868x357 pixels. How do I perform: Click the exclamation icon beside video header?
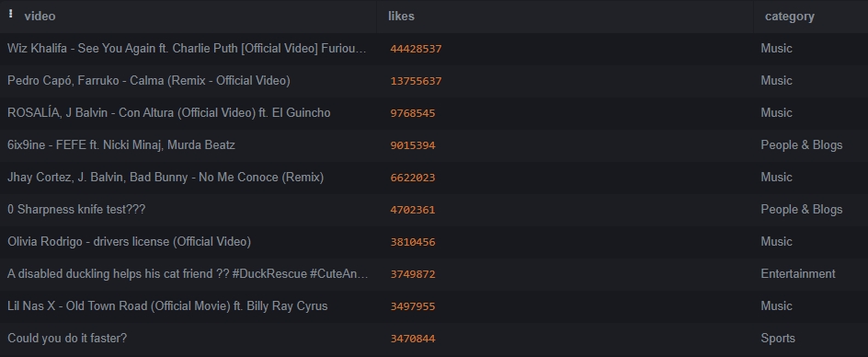[10, 15]
